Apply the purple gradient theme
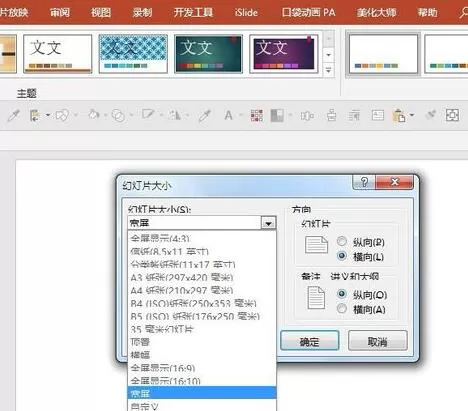The image size is (468, 411). [x=284, y=54]
